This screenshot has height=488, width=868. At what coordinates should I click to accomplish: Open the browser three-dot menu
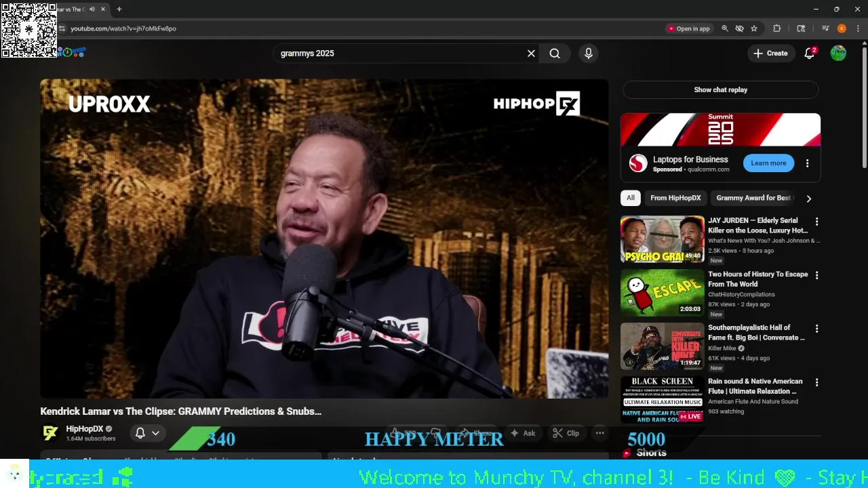coord(858,28)
